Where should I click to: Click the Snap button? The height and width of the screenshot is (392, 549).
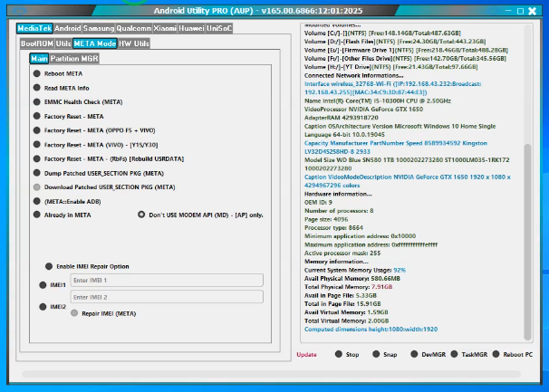tap(385, 354)
